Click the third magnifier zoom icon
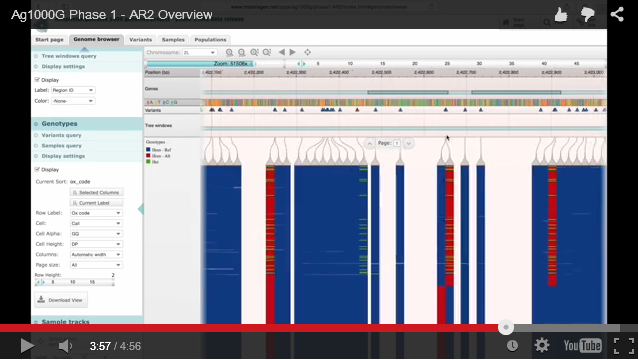Image resolution: width=638 pixels, height=360 pixels. click(254, 52)
